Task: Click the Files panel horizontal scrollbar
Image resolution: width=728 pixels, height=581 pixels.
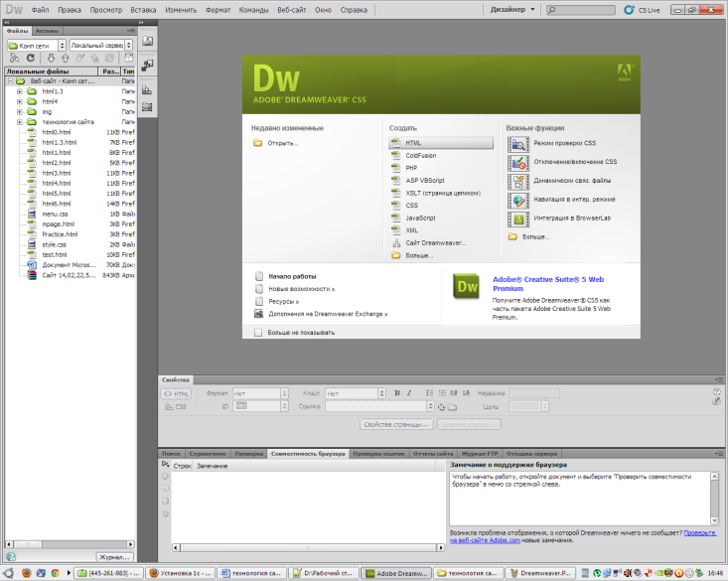Action: tap(71, 544)
